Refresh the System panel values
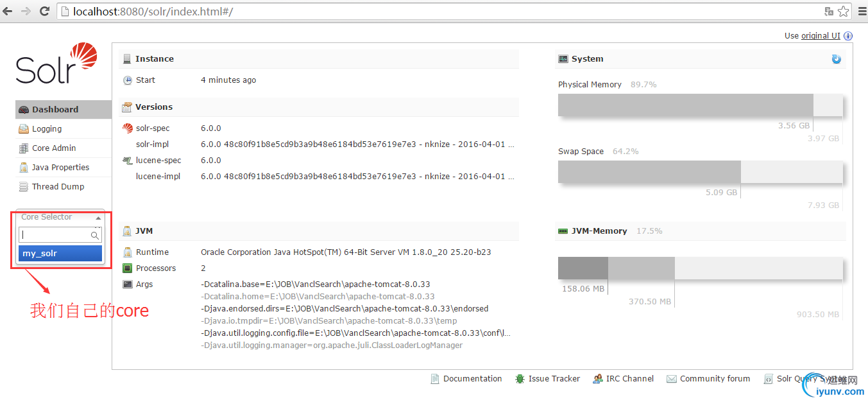This screenshot has height=402, width=868. (836, 59)
